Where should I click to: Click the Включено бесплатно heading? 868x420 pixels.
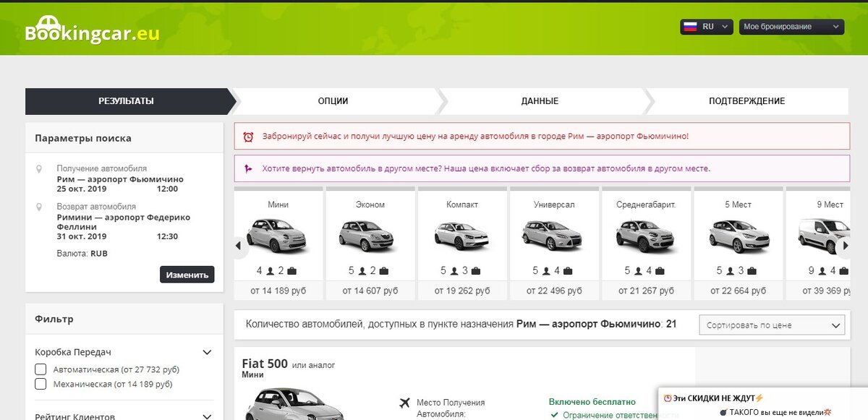pos(592,401)
